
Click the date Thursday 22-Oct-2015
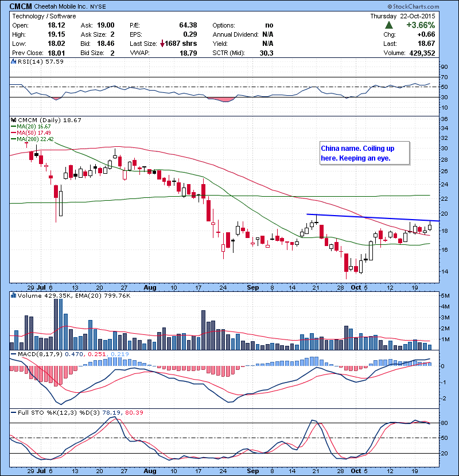tap(403, 17)
